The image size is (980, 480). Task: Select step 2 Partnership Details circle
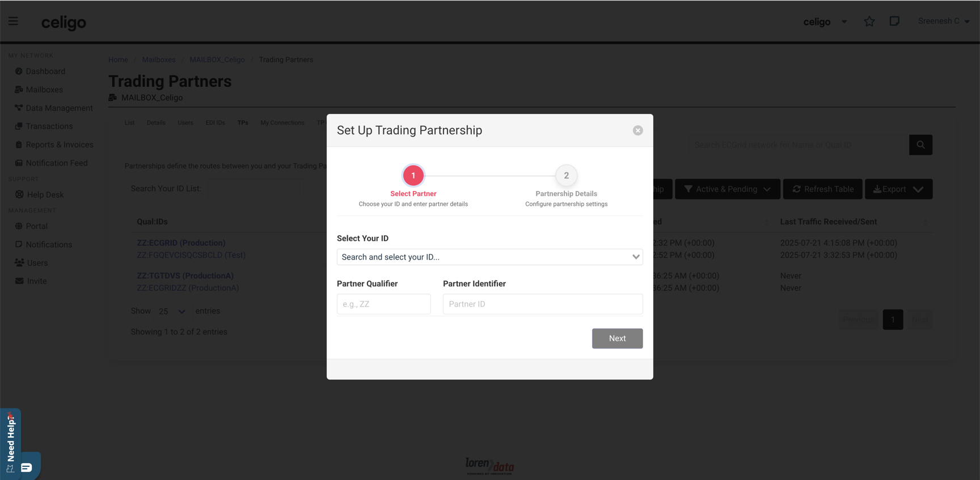566,176
